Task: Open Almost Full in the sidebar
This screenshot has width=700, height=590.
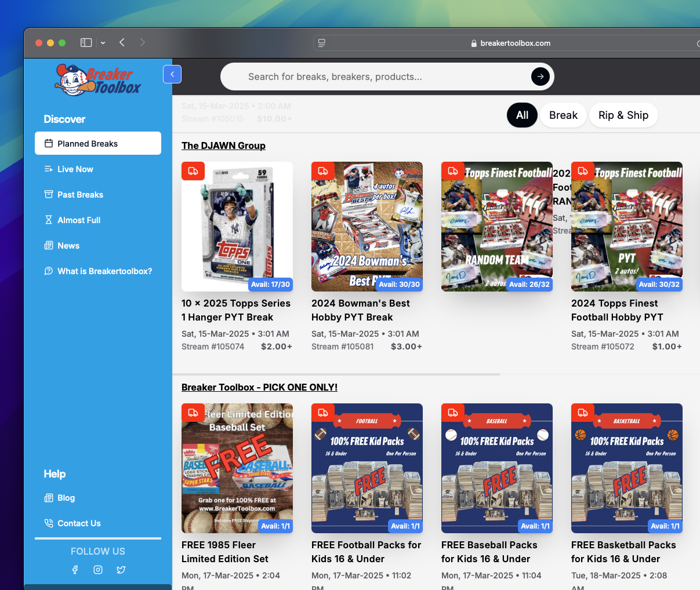Action: 98,220
